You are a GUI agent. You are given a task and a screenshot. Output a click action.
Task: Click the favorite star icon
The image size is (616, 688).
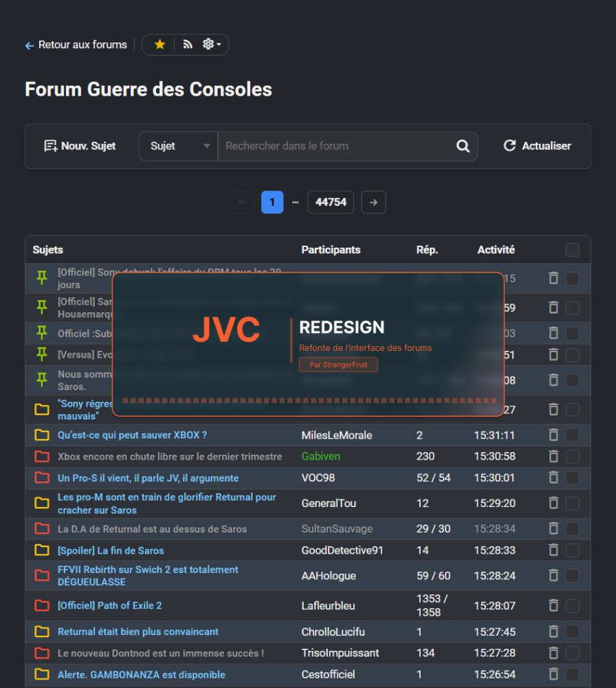(x=160, y=44)
